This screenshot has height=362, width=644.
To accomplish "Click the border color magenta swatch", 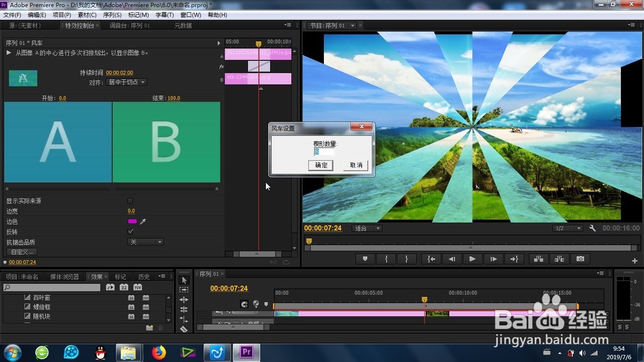I will pos(132,222).
